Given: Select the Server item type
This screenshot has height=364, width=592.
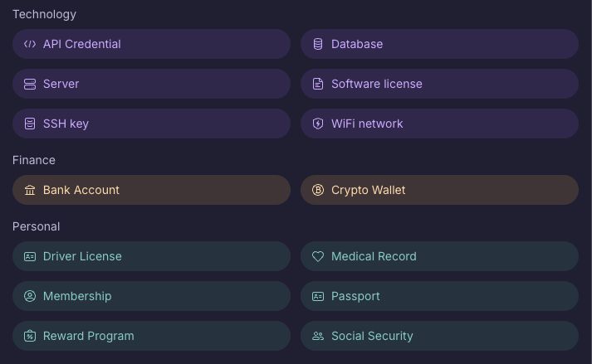Looking at the screenshot, I should (151, 84).
